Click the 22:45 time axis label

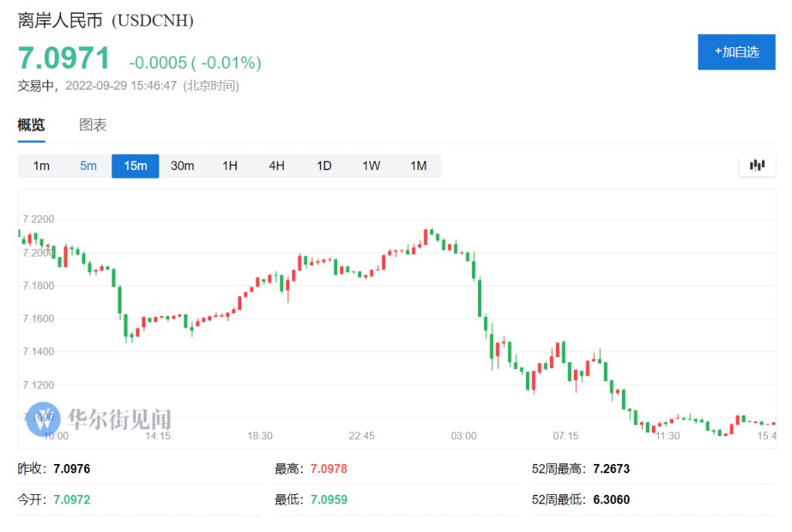pos(362,436)
